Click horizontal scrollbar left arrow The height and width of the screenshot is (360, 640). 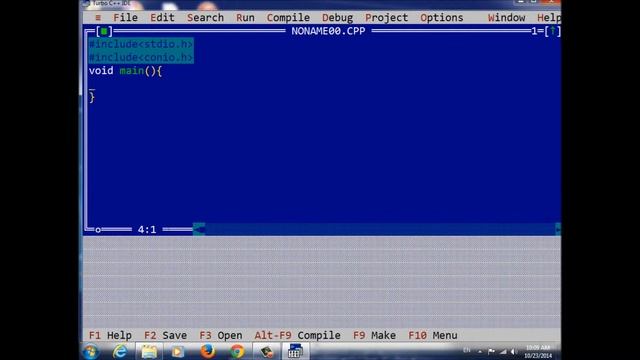coord(199,229)
